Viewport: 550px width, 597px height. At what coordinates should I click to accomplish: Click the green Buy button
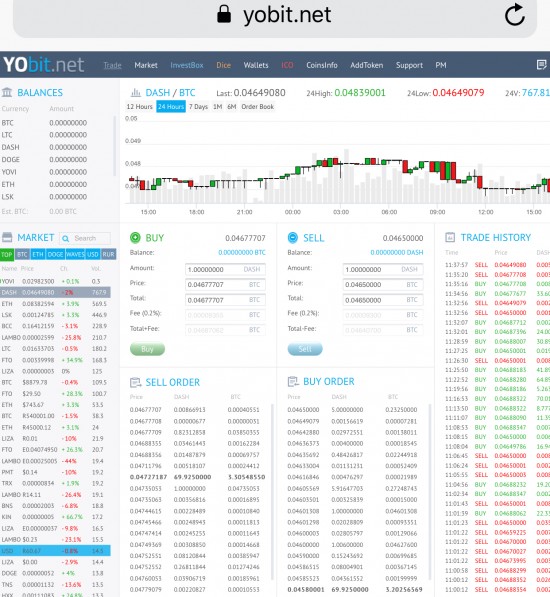click(147, 349)
